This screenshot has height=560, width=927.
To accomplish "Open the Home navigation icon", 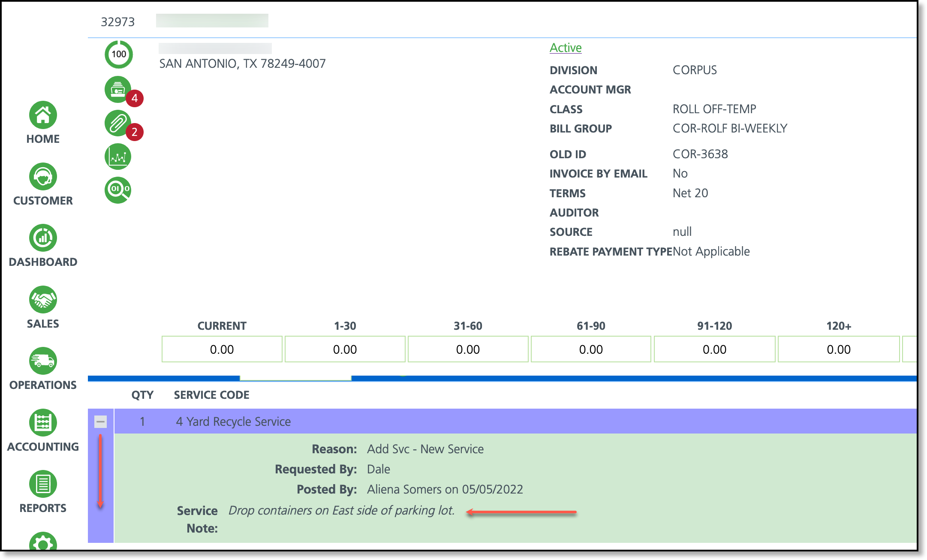I will [x=43, y=115].
